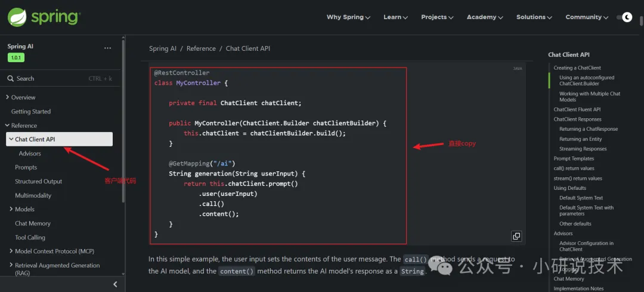Jump to call() return values
This screenshot has height=292, width=644.
pyautogui.click(x=574, y=168)
